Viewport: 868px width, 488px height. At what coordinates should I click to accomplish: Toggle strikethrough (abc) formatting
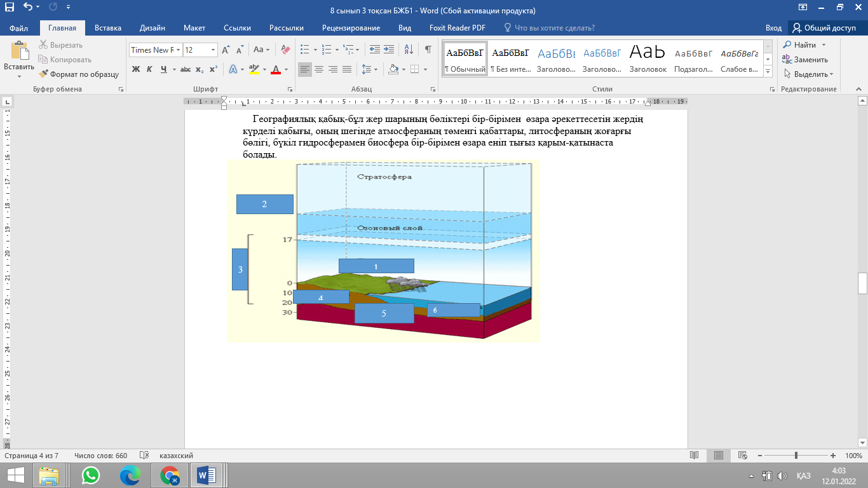click(185, 69)
